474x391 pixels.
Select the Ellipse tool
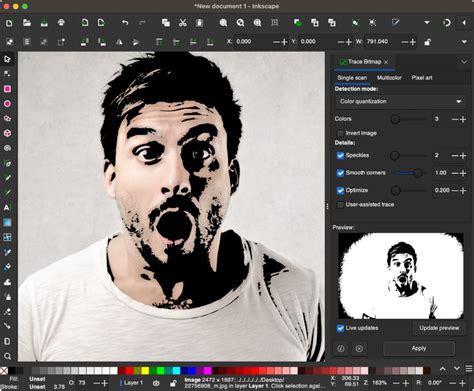[x=7, y=104]
